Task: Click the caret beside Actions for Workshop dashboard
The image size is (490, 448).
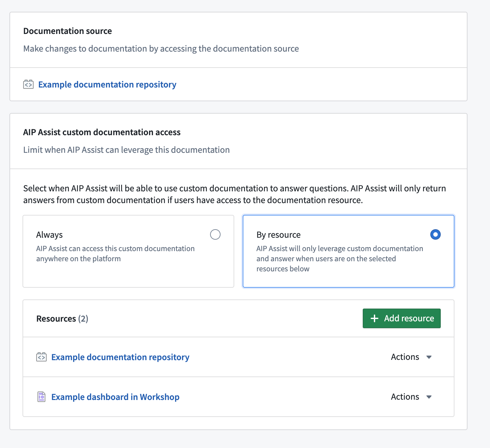Action: click(x=429, y=397)
